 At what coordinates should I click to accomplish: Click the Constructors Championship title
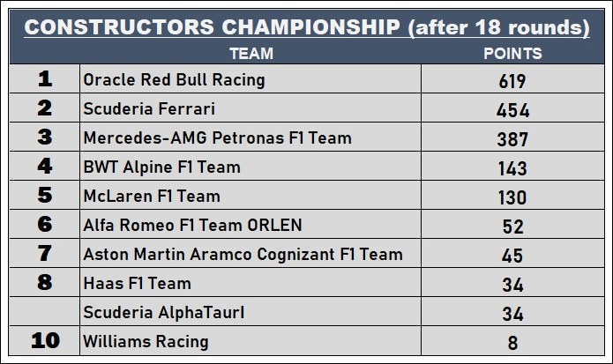click(x=307, y=27)
